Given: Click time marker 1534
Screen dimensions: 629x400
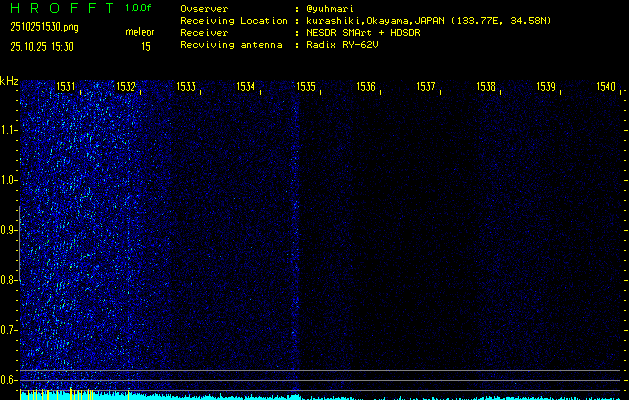Looking at the screenshot, I should (x=246, y=86).
